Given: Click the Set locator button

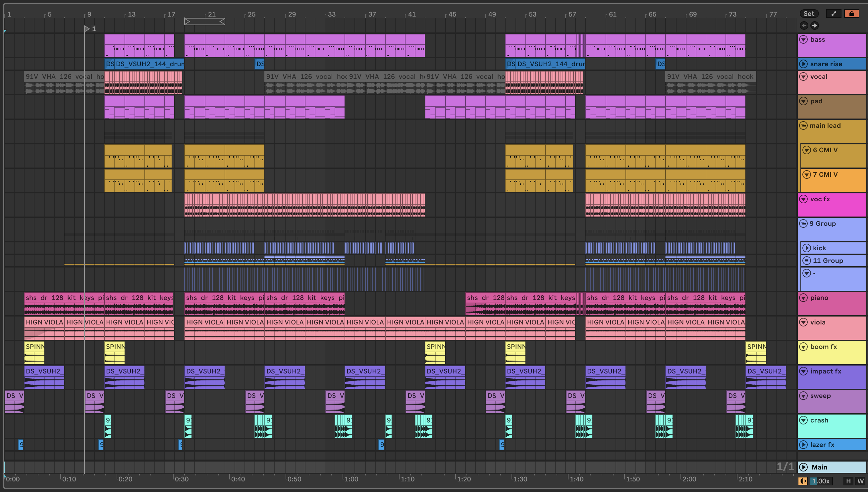Looking at the screenshot, I should 809,14.
